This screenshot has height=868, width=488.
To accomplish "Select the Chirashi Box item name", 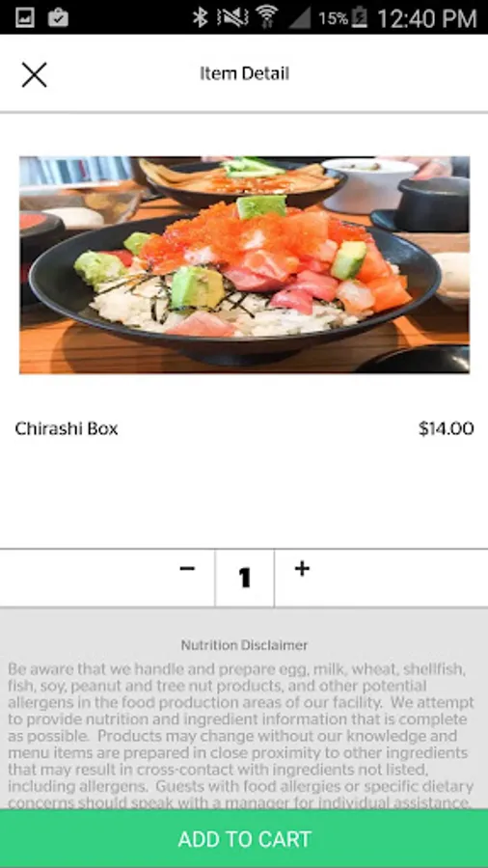I will tap(67, 428).
